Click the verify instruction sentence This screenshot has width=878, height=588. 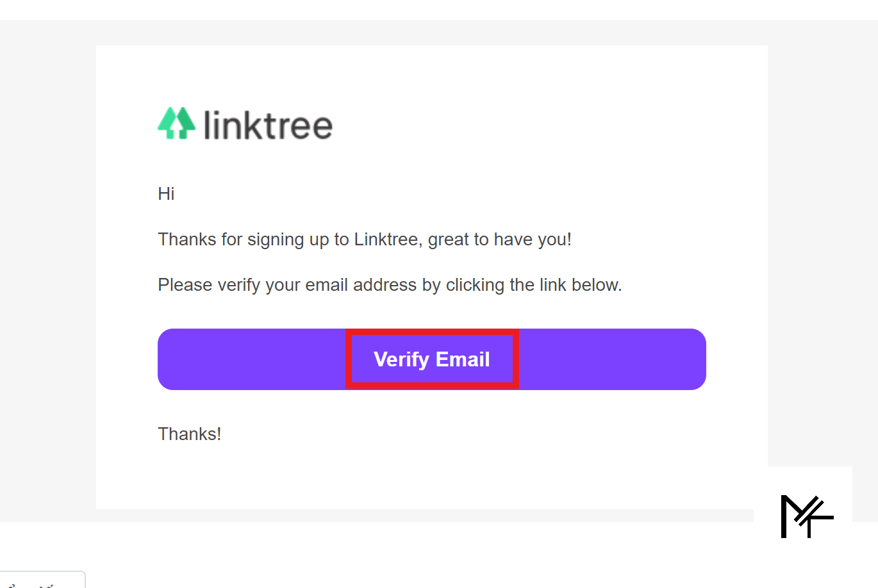click(389, 284)
